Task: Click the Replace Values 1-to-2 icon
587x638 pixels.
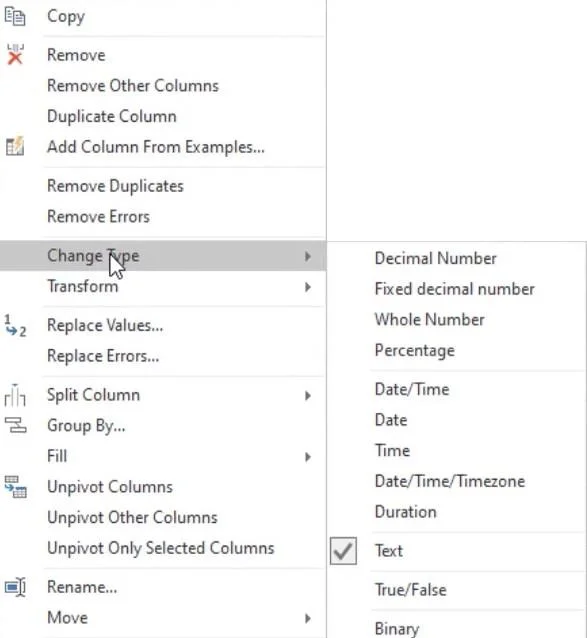Action: tap(15, 326)
